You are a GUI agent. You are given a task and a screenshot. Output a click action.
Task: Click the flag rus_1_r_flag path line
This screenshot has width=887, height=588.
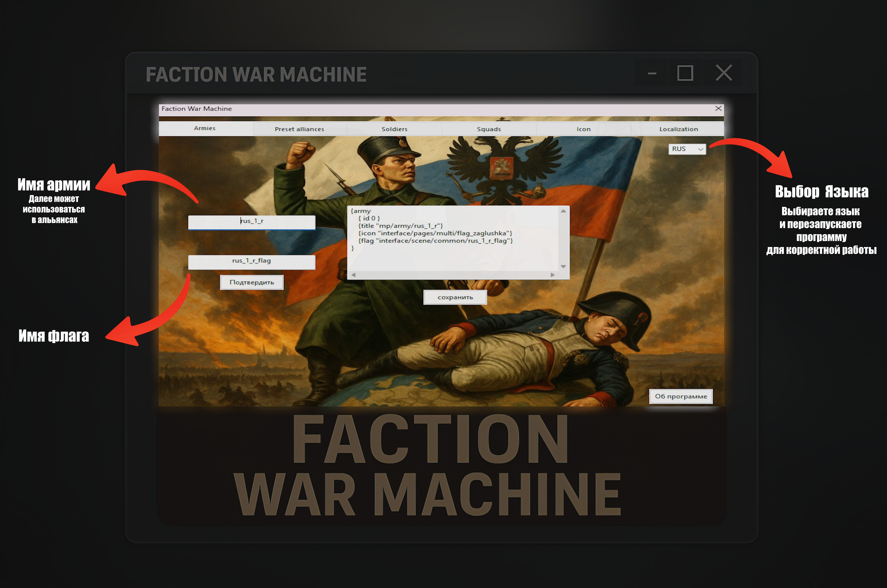click(x=435, y=241)
